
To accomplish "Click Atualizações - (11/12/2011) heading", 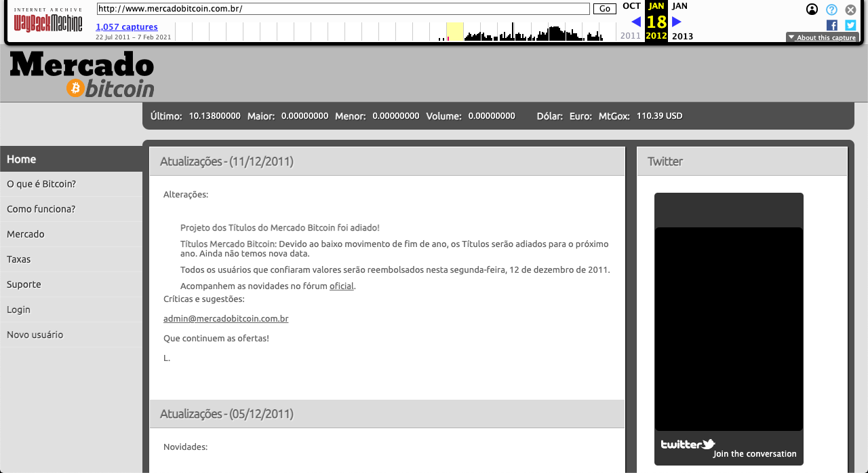I will 226,162.
